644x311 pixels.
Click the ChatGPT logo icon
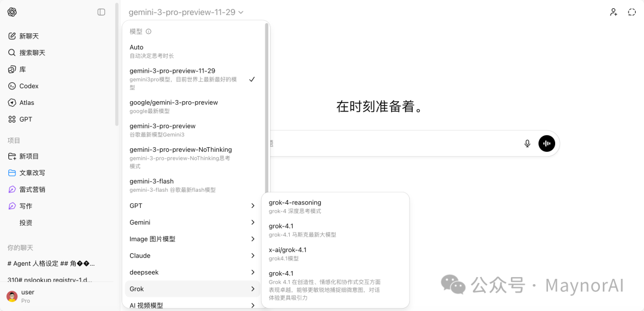[x=12, y=13]
